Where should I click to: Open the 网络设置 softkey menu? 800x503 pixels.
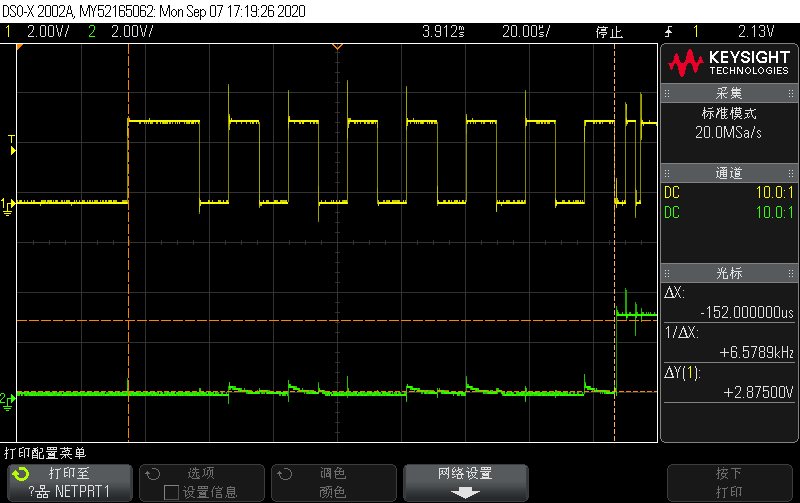click(465, 483)
